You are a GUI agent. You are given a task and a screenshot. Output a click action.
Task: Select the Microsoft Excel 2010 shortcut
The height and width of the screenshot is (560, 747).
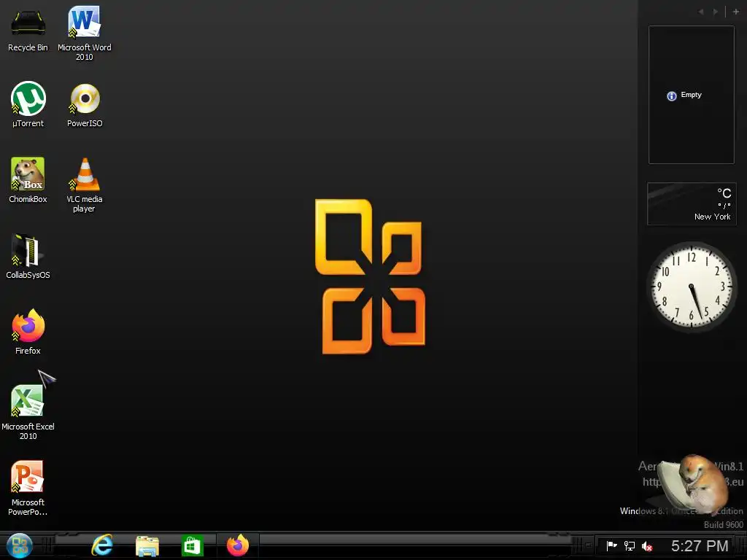(28, 412)
